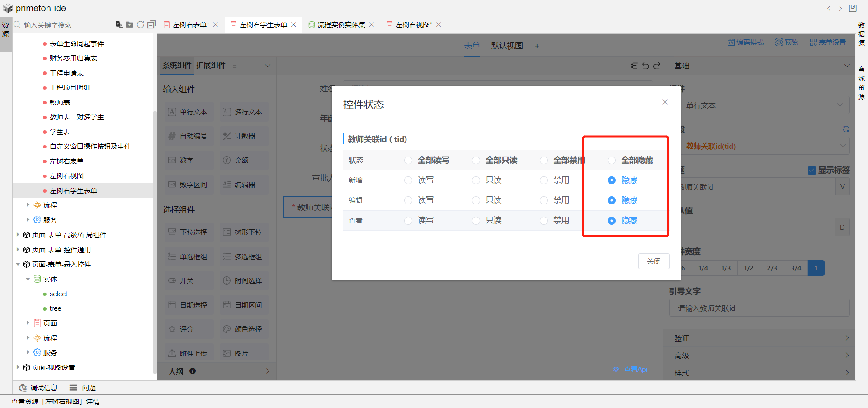The image size is (868, 408).
Task: Select 读写 radio for 新增 row
Action: pyautogui.click(x=408, y=180)
